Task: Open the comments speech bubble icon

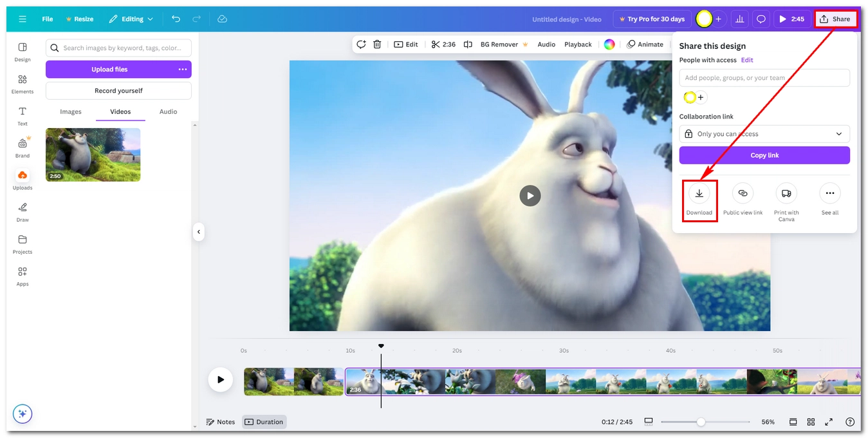Action: pyautogui.click(x=761, y=19)
